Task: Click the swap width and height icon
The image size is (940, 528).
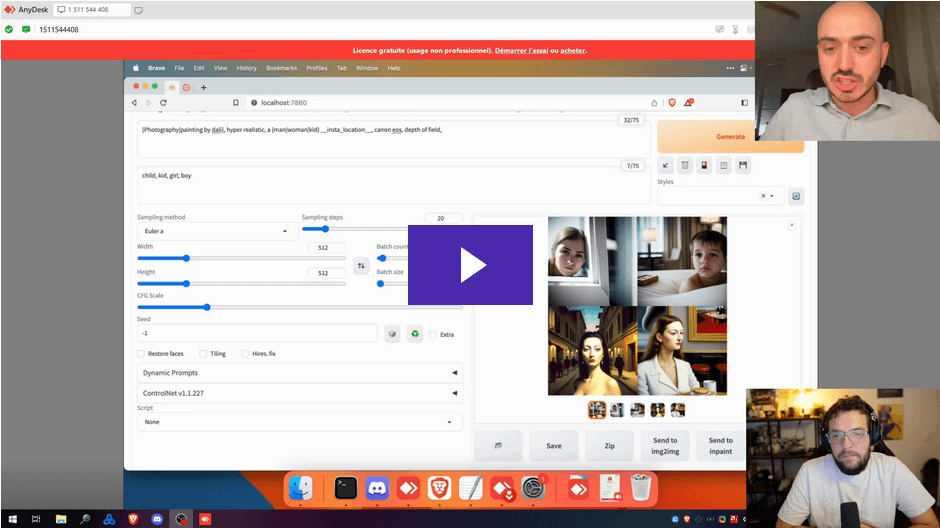Action: (x=361, y=265)
